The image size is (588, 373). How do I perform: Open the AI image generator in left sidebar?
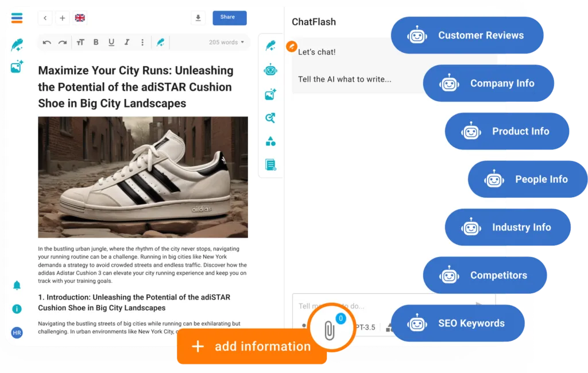click(x=17, y=67)
